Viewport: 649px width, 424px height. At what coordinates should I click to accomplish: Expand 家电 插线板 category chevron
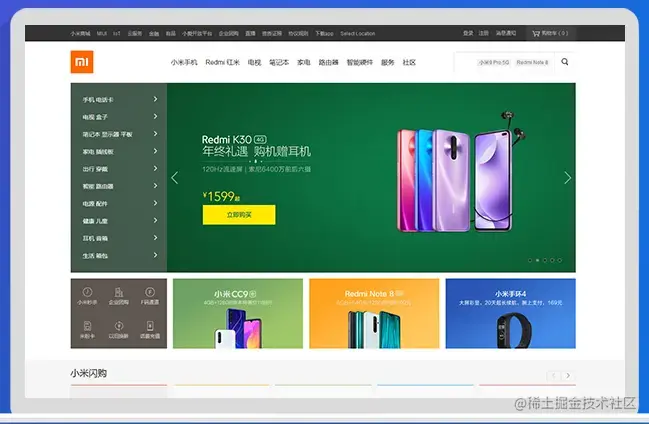tap(155, 151)
